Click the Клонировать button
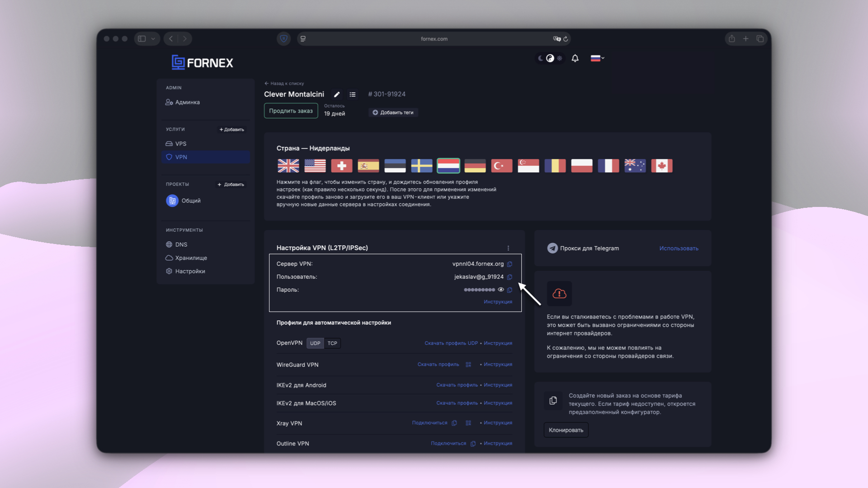Screen dimensions: 868x488 [566, 430]
